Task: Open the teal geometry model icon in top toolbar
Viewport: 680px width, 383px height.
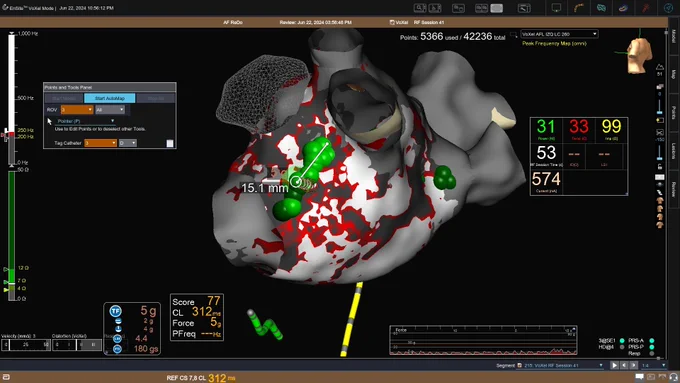Action: (x=601, y=8)
